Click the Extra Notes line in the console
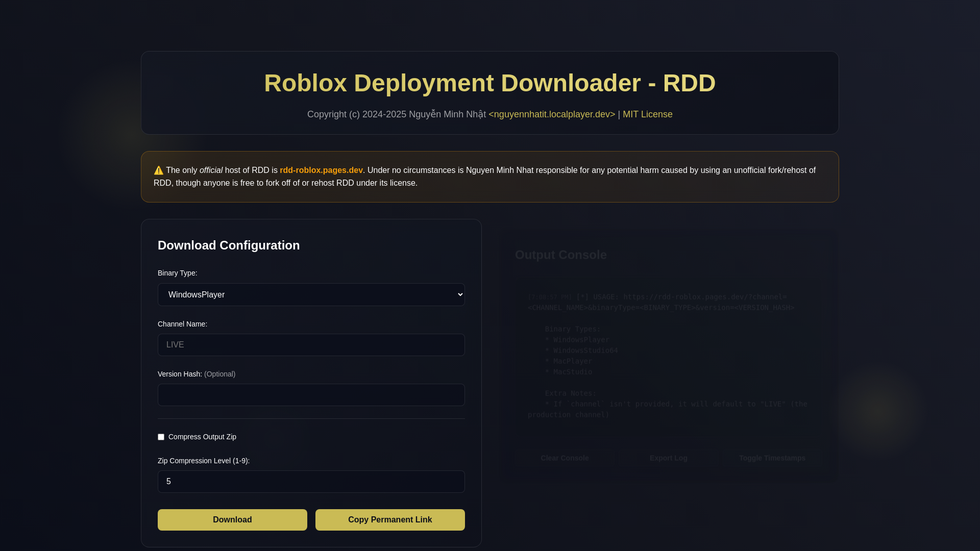The image size is (980, 551). (571, 393)
